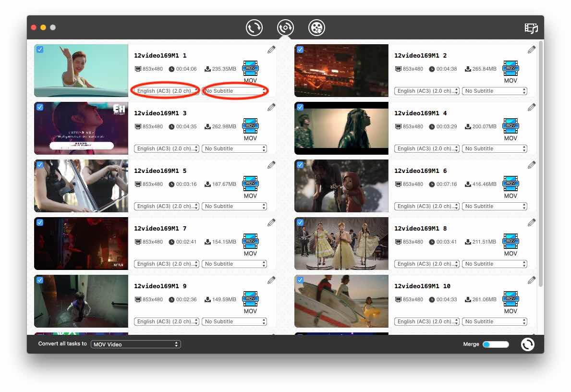Viewport: 571px width, 392px height.
Task: Click the MOV format icon for 12video169M1 10
Action: click(510, 299)
